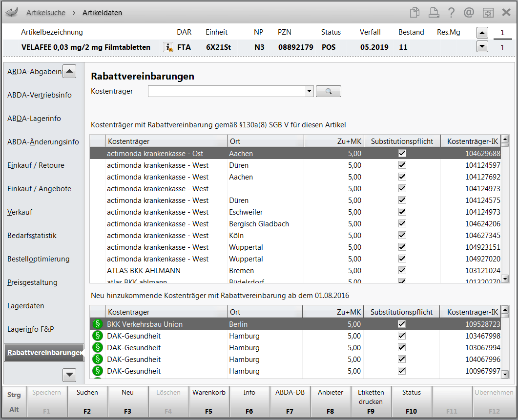Click the @ icon in the title bar
Viewport: 518px width, 420px height.
click(469, 13)
